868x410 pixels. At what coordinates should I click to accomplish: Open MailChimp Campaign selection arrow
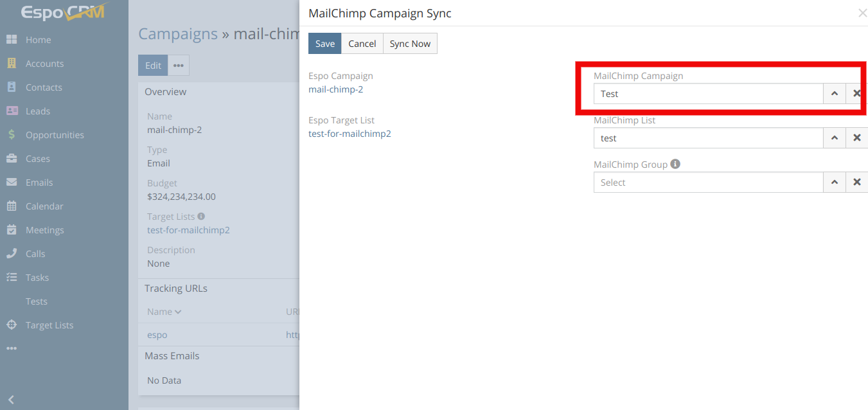click(x=834, y=94)
